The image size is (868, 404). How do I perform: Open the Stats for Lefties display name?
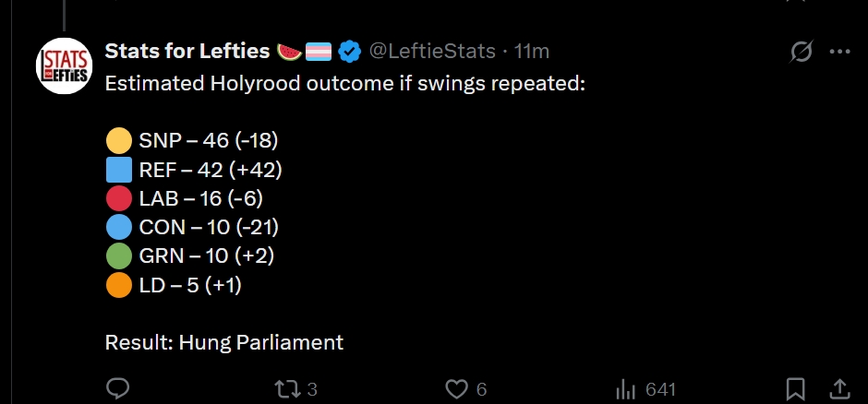(x=187, y=51)
